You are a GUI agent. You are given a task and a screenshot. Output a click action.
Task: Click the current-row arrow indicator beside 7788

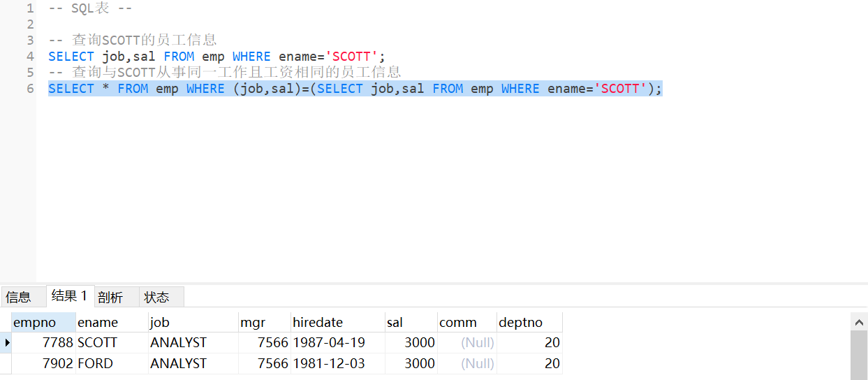(7, 343)
